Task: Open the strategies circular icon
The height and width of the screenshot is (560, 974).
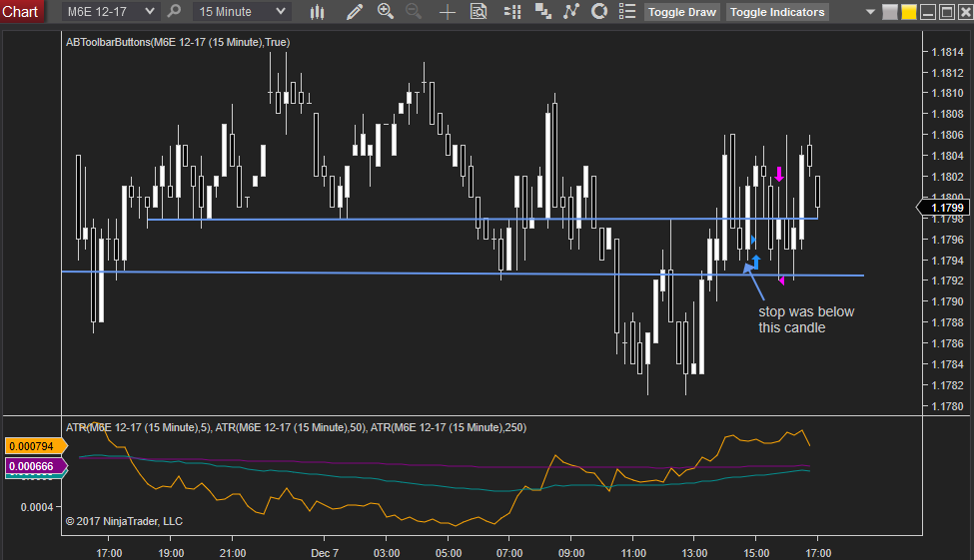Action: [x=598, y=11]
